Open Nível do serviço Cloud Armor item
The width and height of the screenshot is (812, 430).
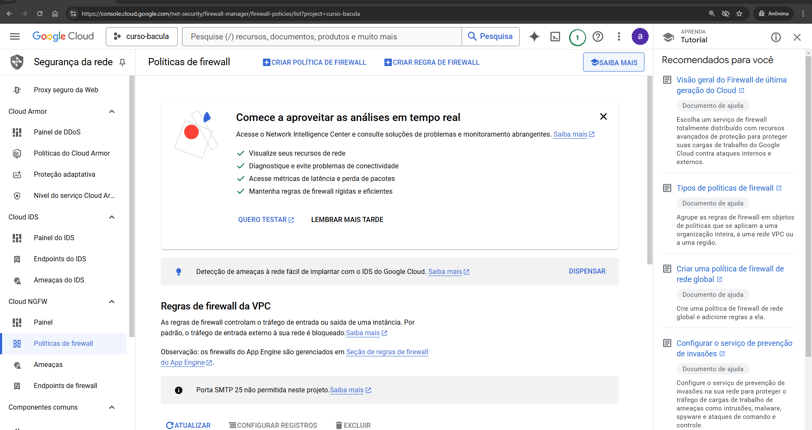[74, 195]
